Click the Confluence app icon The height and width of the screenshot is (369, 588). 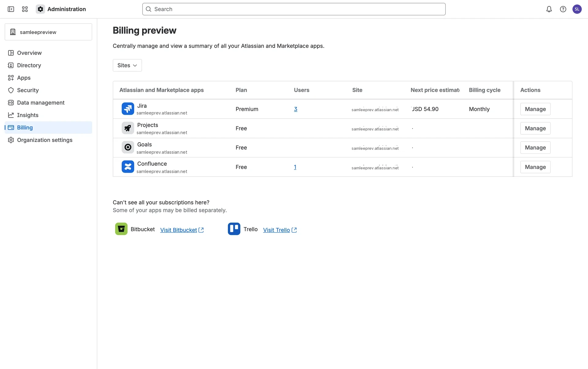(x=128, y=167)
